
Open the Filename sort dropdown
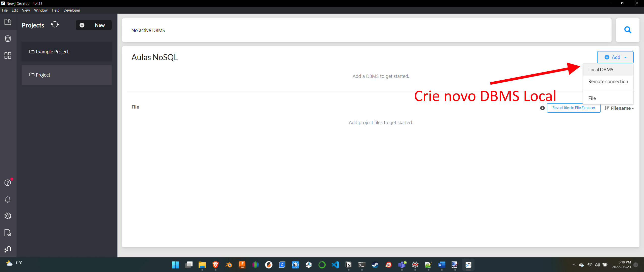coord(620,108)
